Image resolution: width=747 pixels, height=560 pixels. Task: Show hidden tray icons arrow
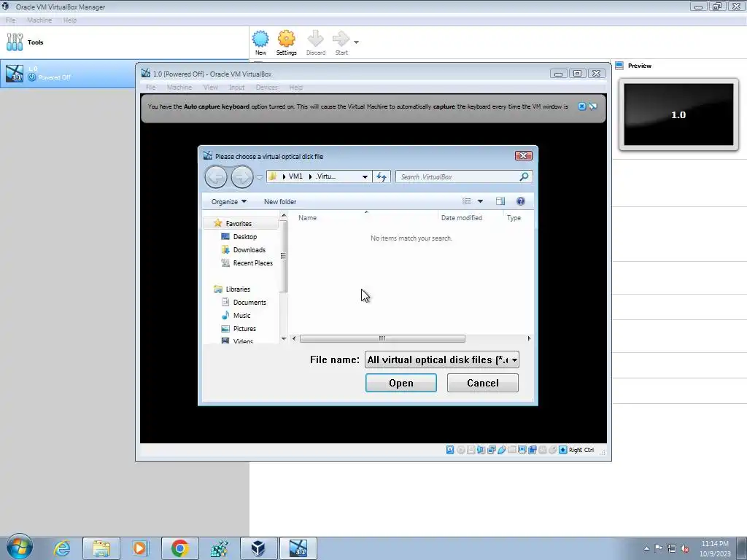point(646,548)
